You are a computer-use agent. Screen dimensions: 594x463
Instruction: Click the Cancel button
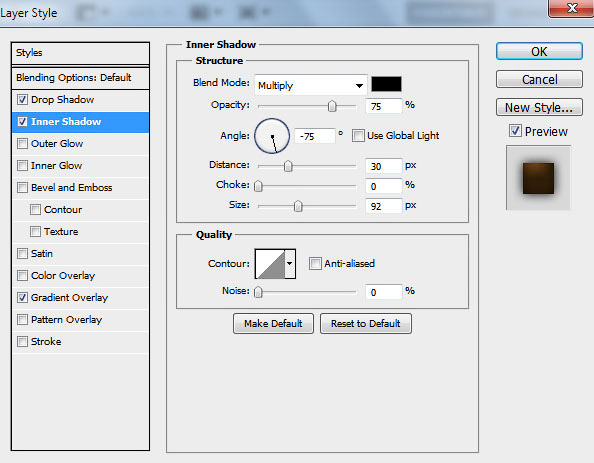[x=539, y=79]
